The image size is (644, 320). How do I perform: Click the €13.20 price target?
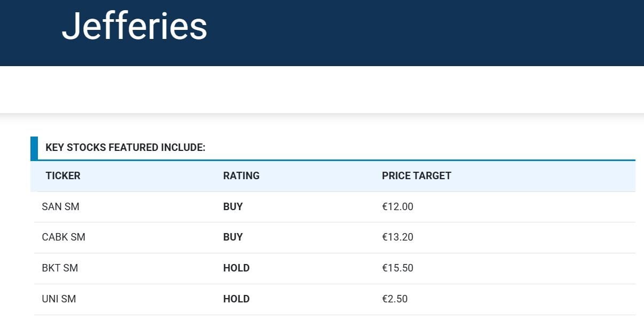[397, 237]
